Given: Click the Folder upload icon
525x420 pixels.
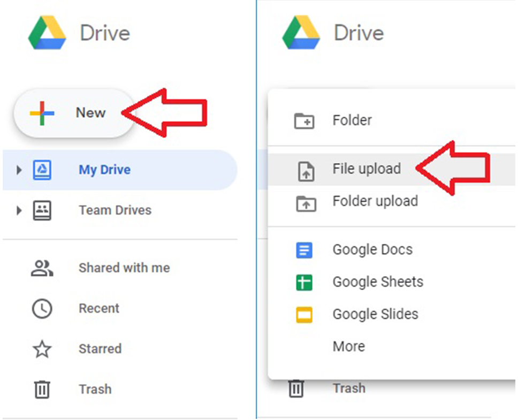Looking at the screenshot, I should pyautogui.click(x=306, y=203).
